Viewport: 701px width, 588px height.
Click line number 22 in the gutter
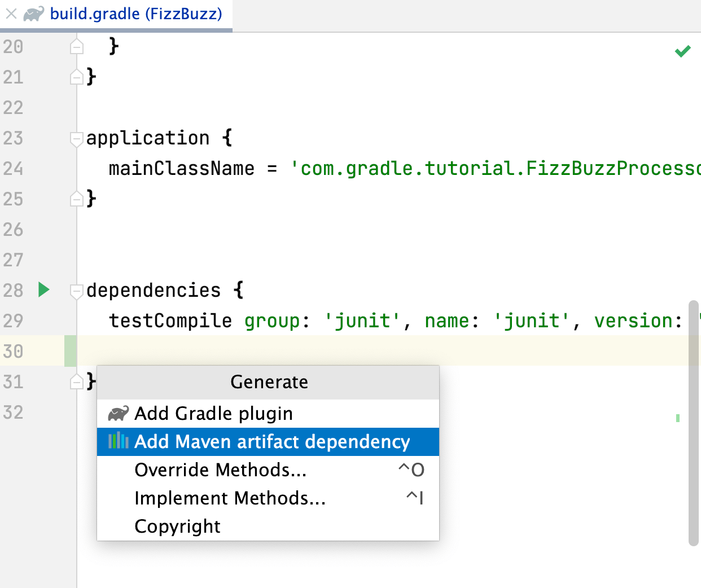pos(13,108)
